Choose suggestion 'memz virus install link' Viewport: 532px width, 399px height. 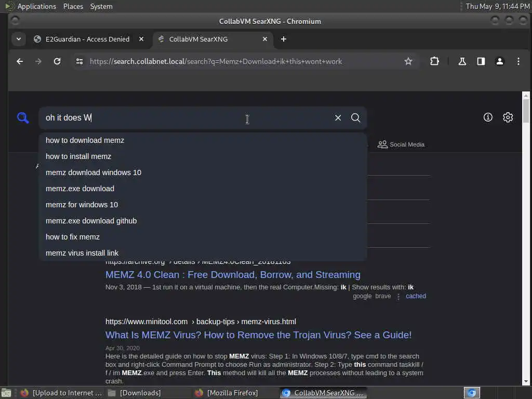(x=203, y=253)
